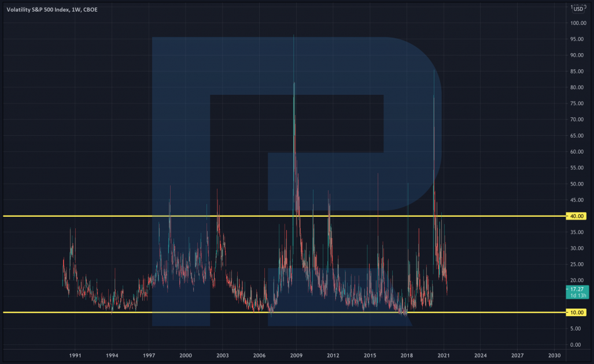Click the 2012 label on time axis
The height and width of the screenshot is (364, 594).
point(333,355)
